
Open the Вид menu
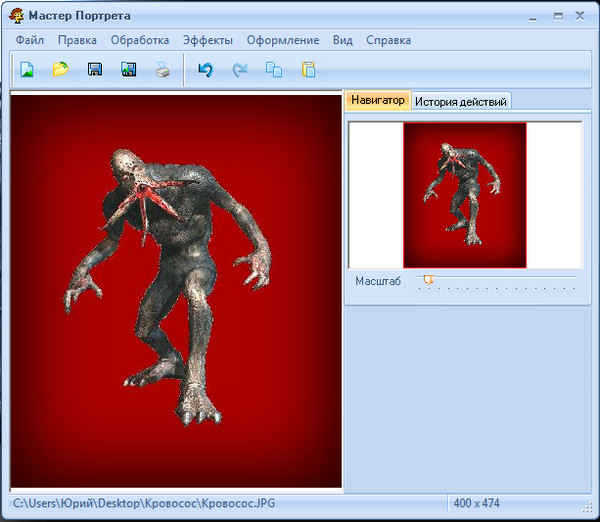tap(343, 40)
